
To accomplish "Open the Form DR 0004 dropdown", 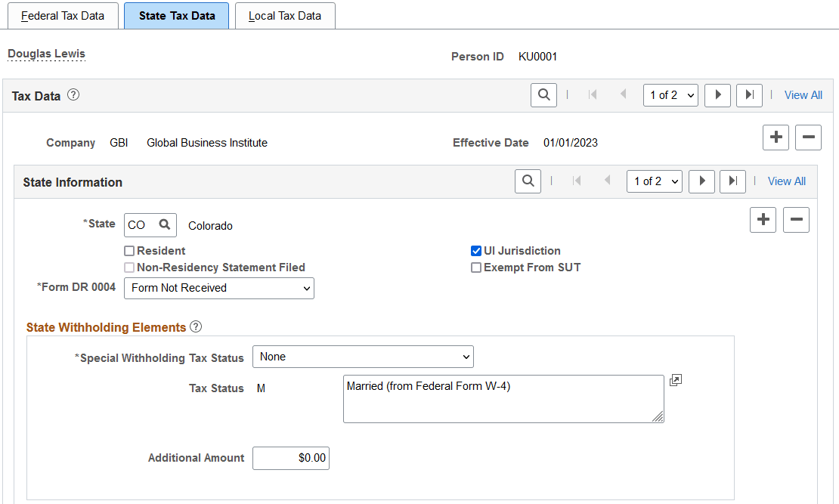I will coord(218,288).
